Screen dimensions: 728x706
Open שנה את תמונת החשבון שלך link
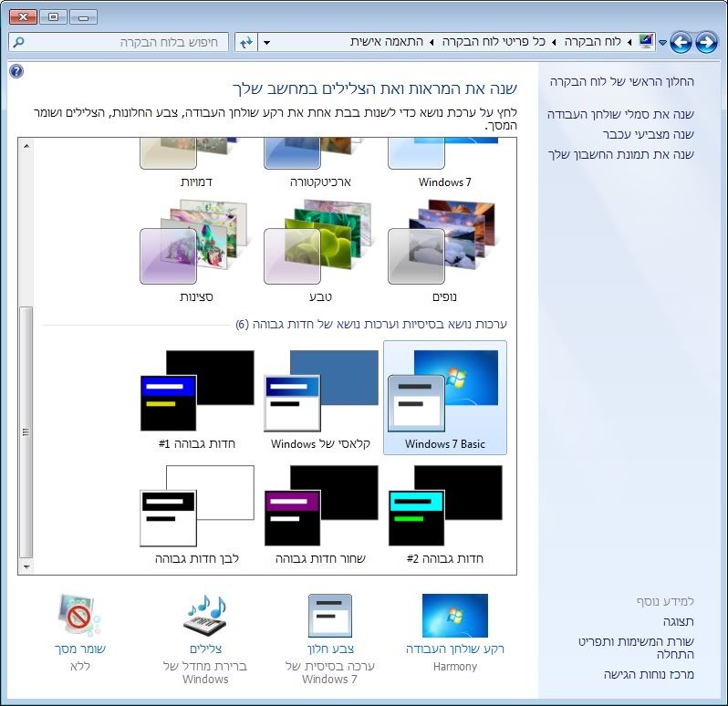click(x=620, y=154)
